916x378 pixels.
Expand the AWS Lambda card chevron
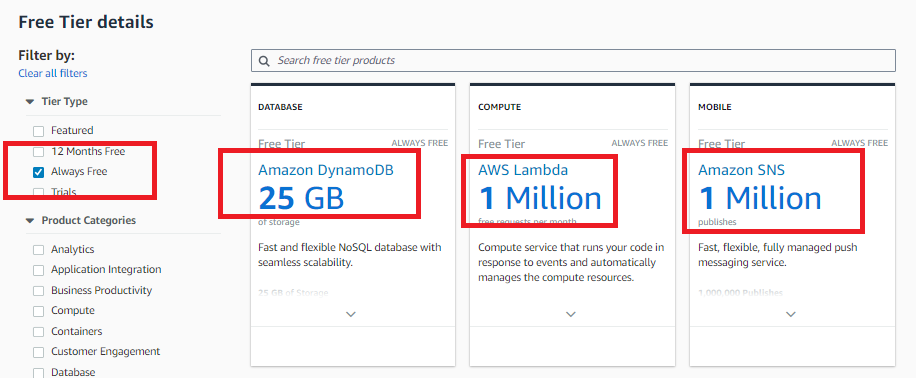pos(571,314)
